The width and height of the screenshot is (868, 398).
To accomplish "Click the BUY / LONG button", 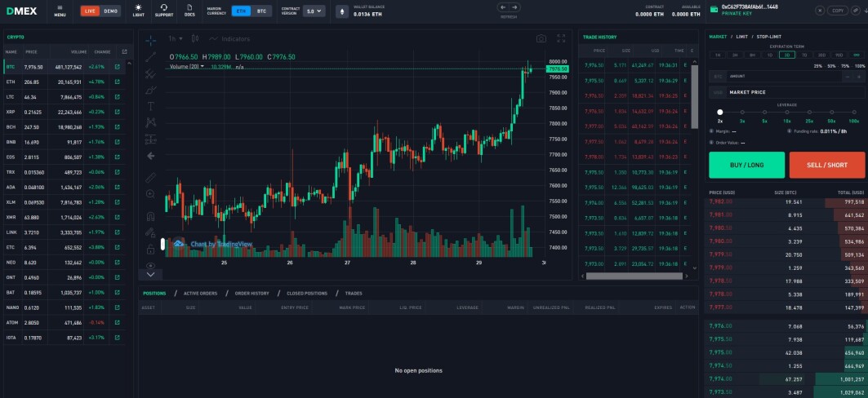I will coord(747,165).
